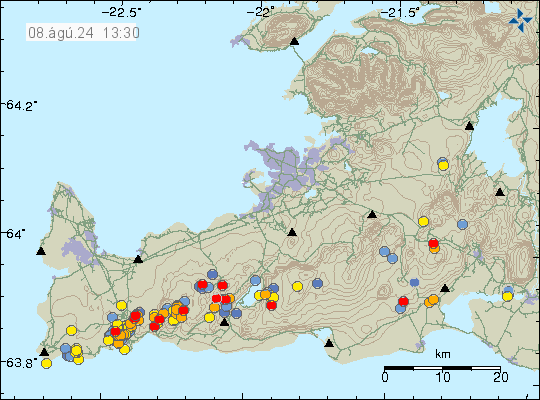
Task: Click the blue pinwheel logo icon
Action: (520, 20)
